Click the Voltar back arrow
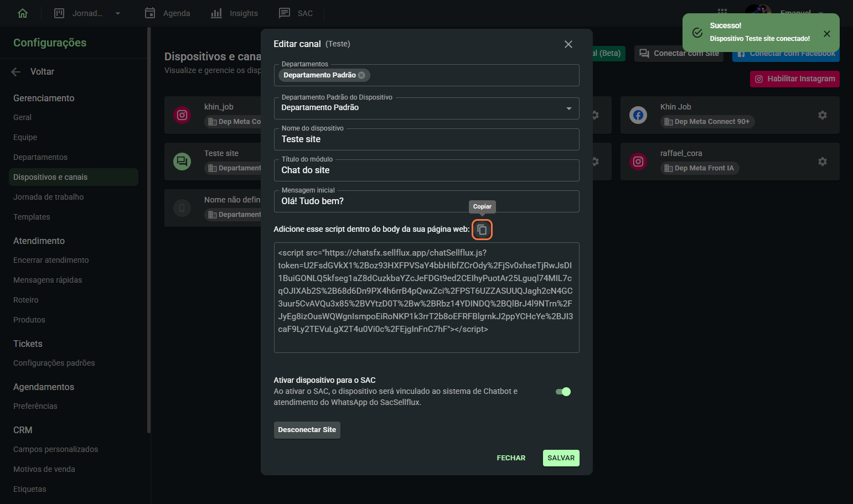The height and width of the screenshot is (504, 853). 16,72
